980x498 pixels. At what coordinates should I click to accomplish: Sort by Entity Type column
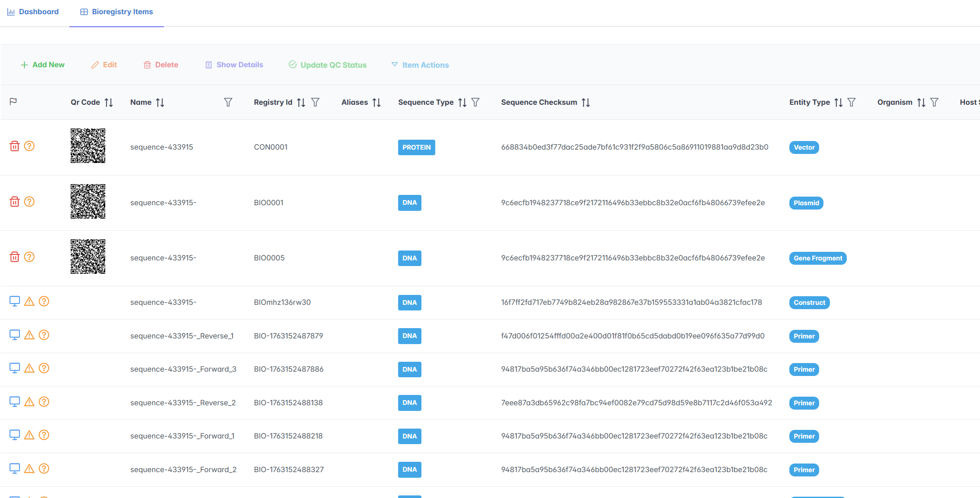(x=838, y=102)
